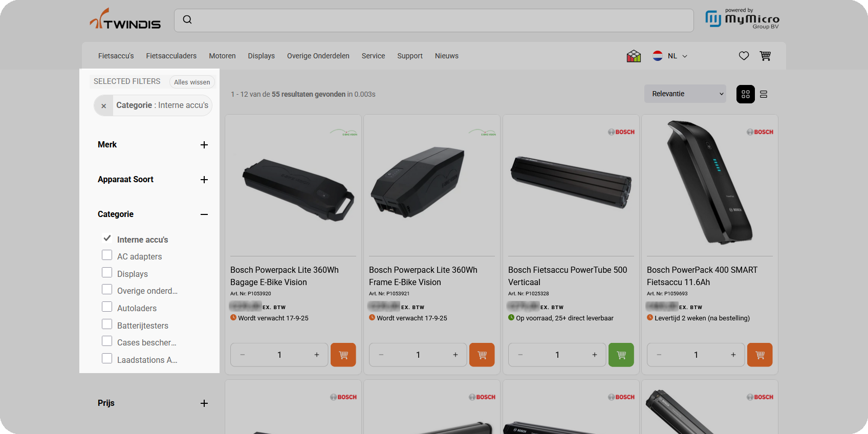Increase quantity for PowerPack 400 SMART
The width and height of the screenshot is (868, 434).
click(x=733, y=355)
